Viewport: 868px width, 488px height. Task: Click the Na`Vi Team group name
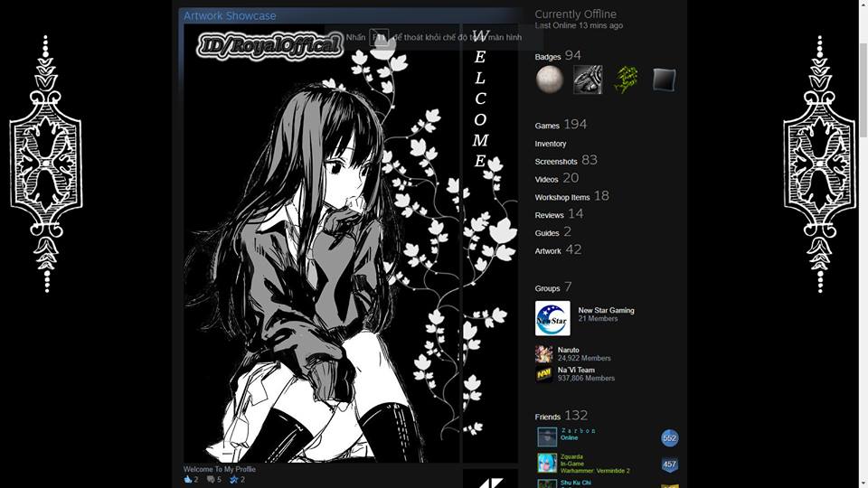576,371
